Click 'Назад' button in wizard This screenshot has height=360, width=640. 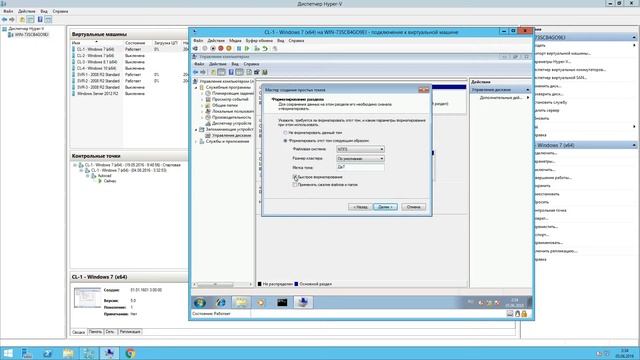tap(360, 207)
